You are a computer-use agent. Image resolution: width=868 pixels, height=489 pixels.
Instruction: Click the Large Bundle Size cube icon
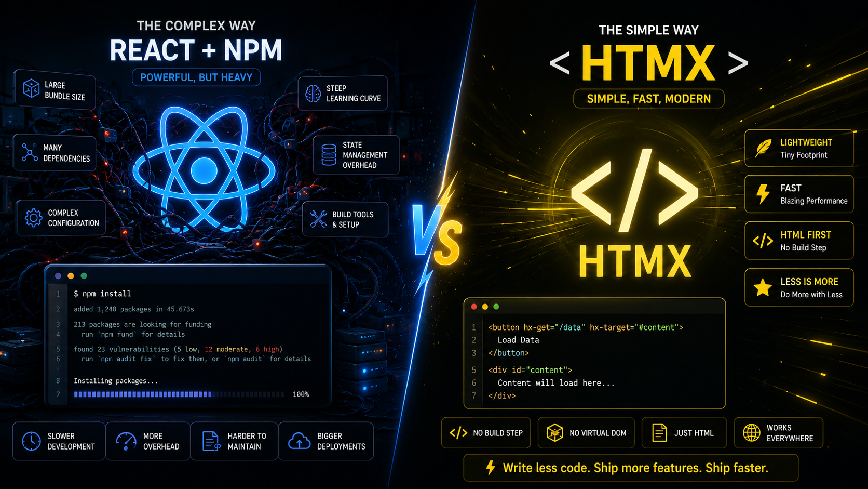(x=31, y=89)
